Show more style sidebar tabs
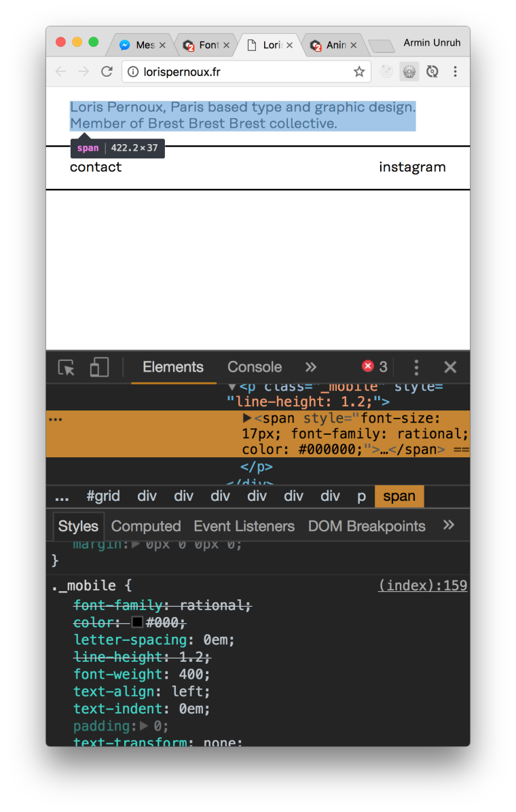The image size is (516, 812). pyautogui.click(x=448, y=525)
